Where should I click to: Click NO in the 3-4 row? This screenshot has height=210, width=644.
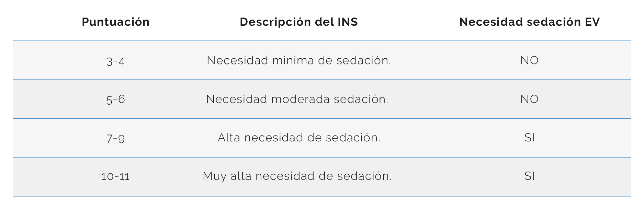529,60
